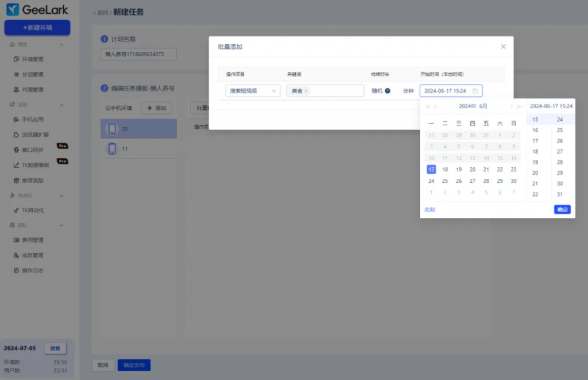The width and height of the screenshot is (588, 380).
Task: Select hour 18 in the time column
Action: click(535, 152)
